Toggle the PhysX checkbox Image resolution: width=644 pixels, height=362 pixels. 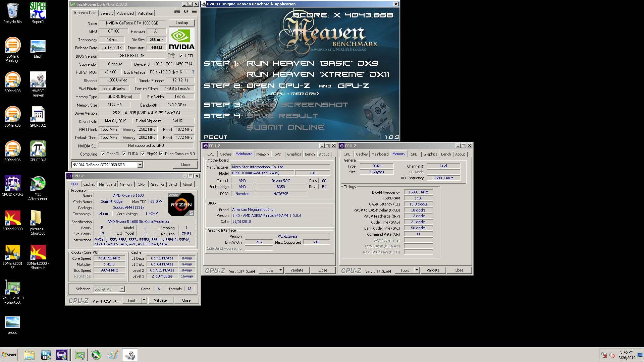(143, 154)
